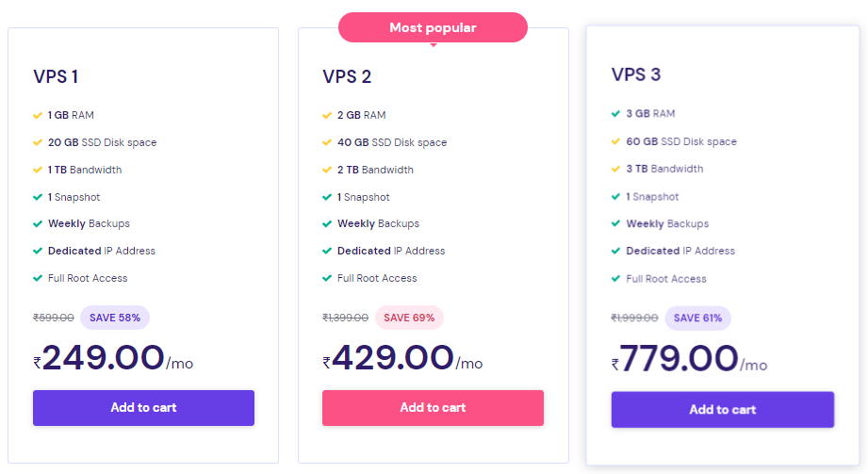Add VPS 1 plan to cart
Viewport: 868px width, 474px height.
point(143,408)
